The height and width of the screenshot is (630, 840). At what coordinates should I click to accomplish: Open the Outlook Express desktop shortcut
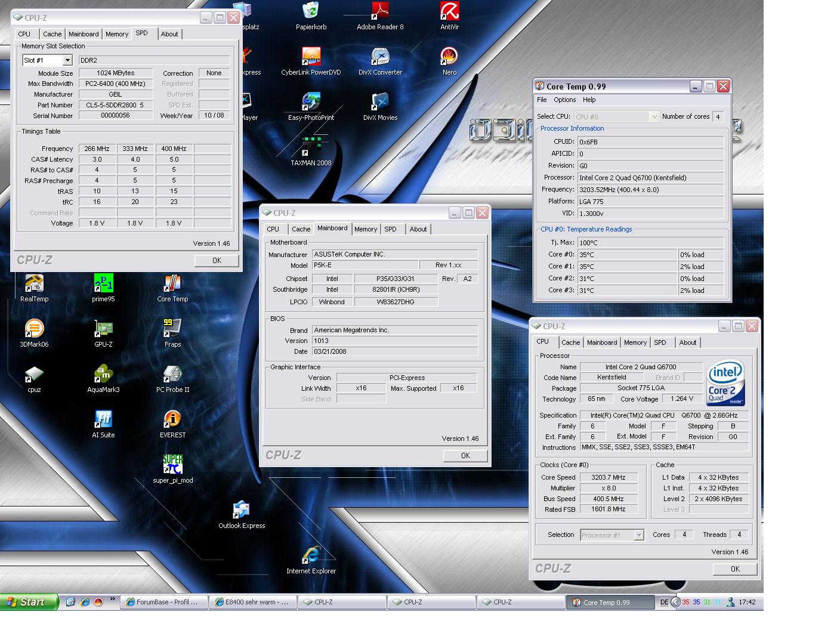coord(242,515)
